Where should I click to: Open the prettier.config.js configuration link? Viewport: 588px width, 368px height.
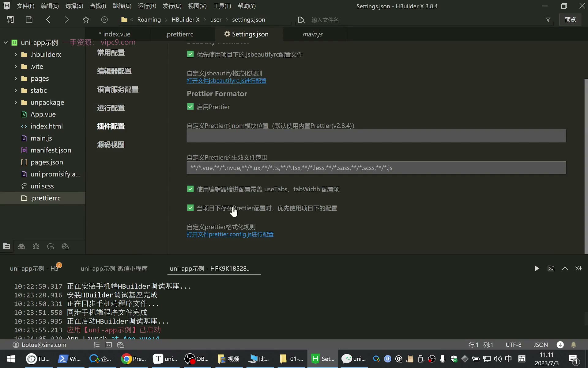230,234
